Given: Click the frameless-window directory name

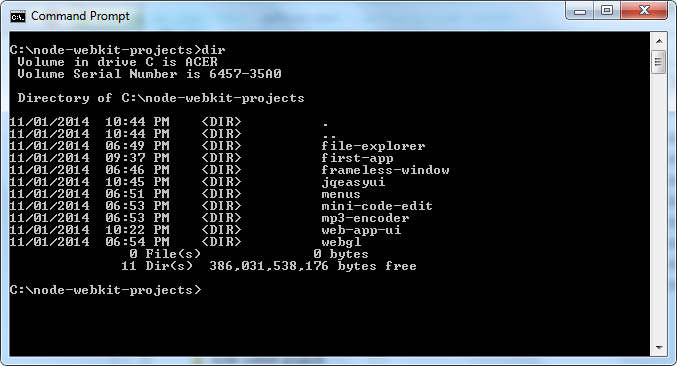Looking at the screenshot, I should [x=385, y=170].
